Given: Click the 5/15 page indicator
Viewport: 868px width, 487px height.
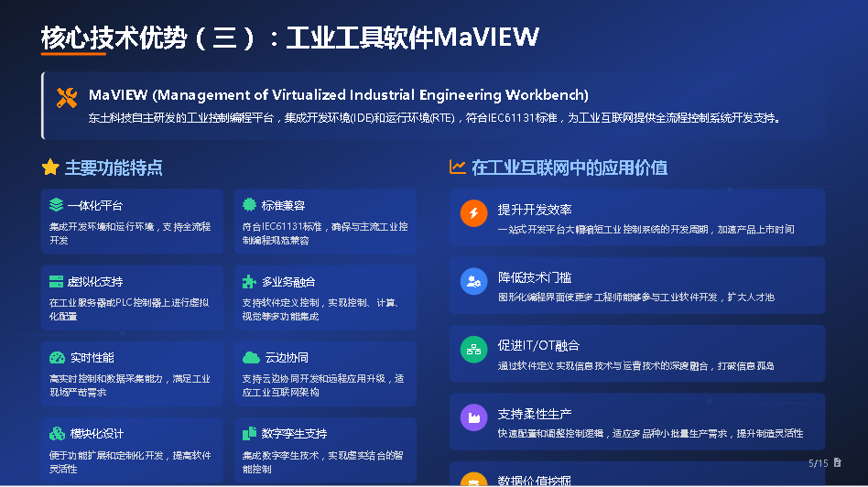Looking at the screenshot, I should click(x=819, y=463).
